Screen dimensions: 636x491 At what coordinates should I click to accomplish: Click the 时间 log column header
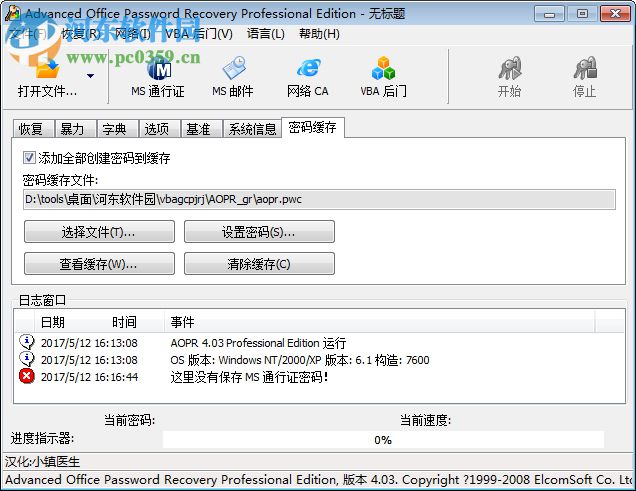[124, 322]
